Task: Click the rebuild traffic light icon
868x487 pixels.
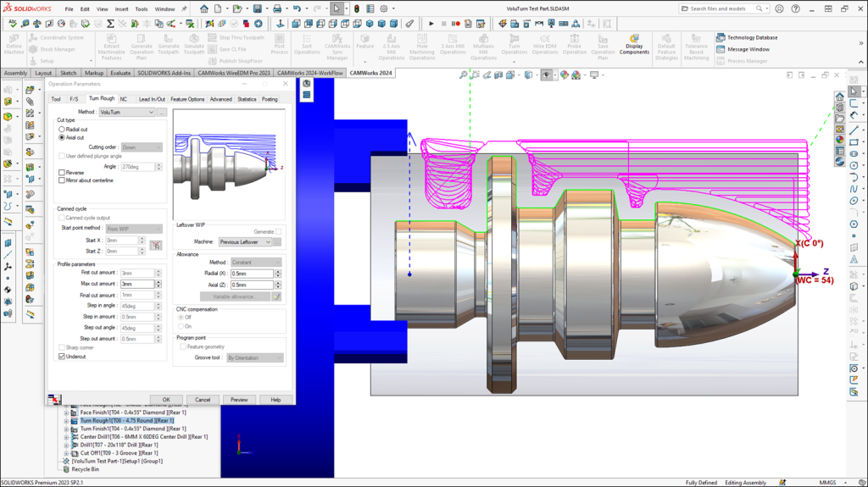Action: coord(356,8)
